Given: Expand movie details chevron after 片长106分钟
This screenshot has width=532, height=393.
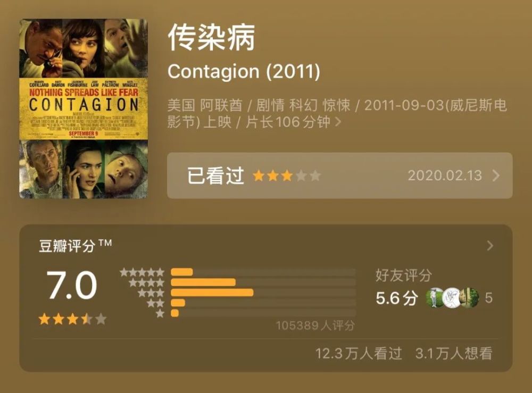Looking at the screenshot, I should click(338, 122).
